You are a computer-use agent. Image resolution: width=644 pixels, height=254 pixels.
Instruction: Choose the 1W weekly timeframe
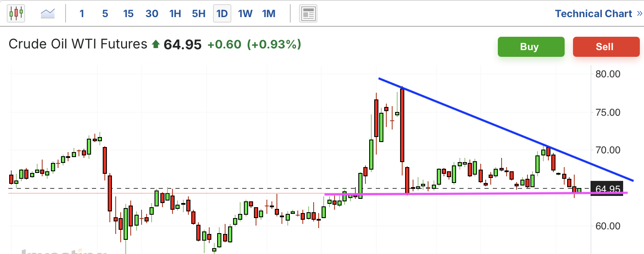coord(245,14)
